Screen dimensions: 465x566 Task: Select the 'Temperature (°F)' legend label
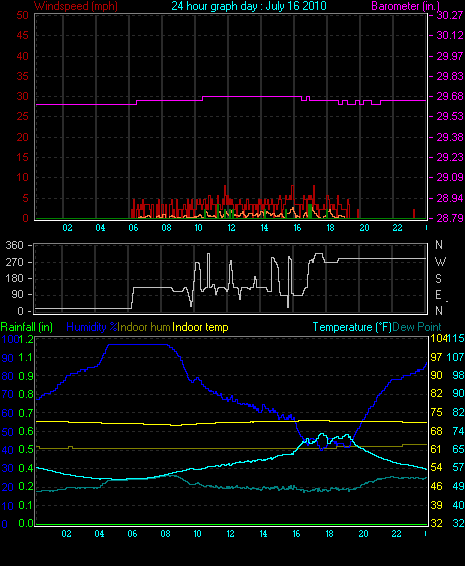click(352, 327)
